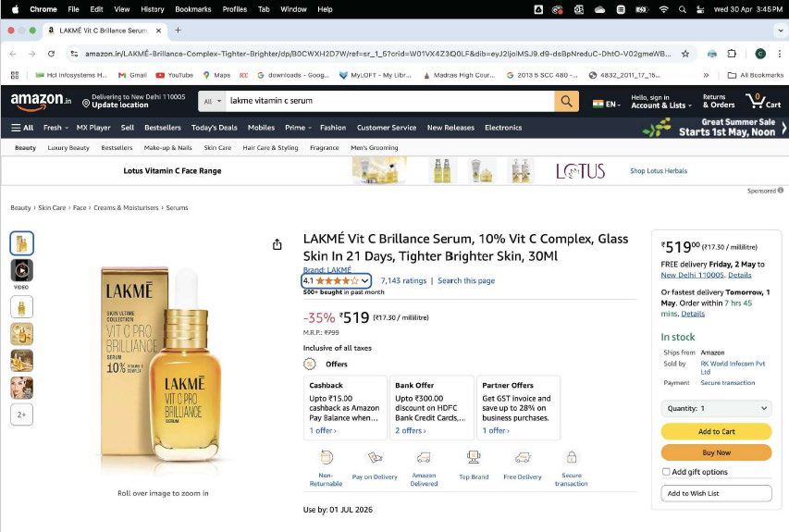Check the Add gift options checkbox
This screenshot has width=789, height=532.
(x=666, y=472)
